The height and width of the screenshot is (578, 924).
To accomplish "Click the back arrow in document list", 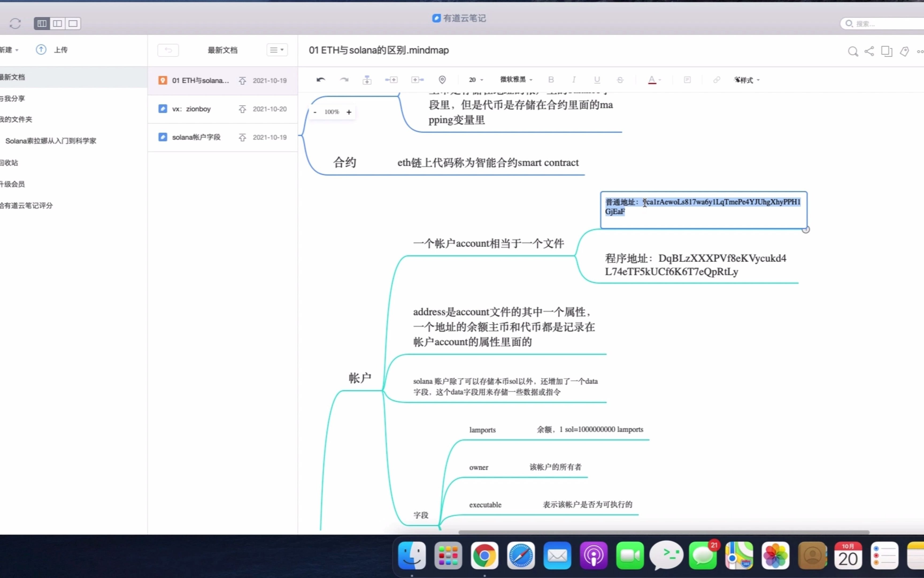I will (x=168, y=50).
